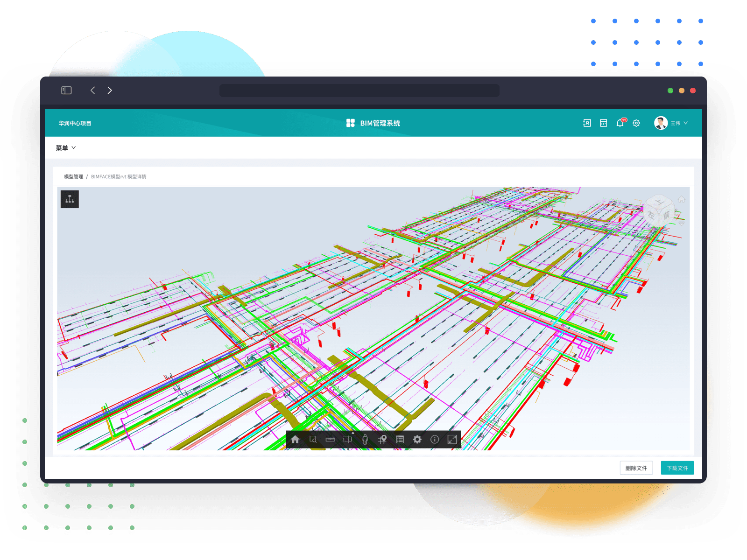Click the 下载文件 button
Image resolution: width=747 pixels, height=560 pixels.
coord(677,468)
